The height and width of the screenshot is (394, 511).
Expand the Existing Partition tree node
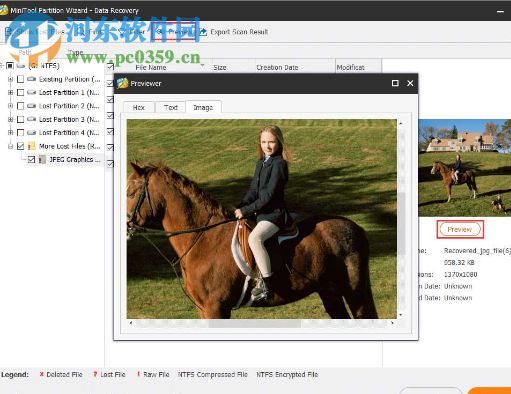(10, 79)
